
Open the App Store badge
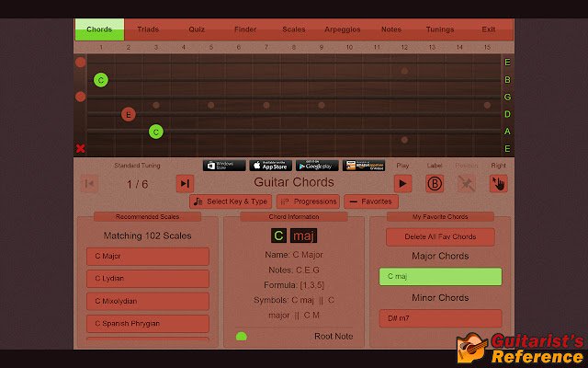[271, 166]
